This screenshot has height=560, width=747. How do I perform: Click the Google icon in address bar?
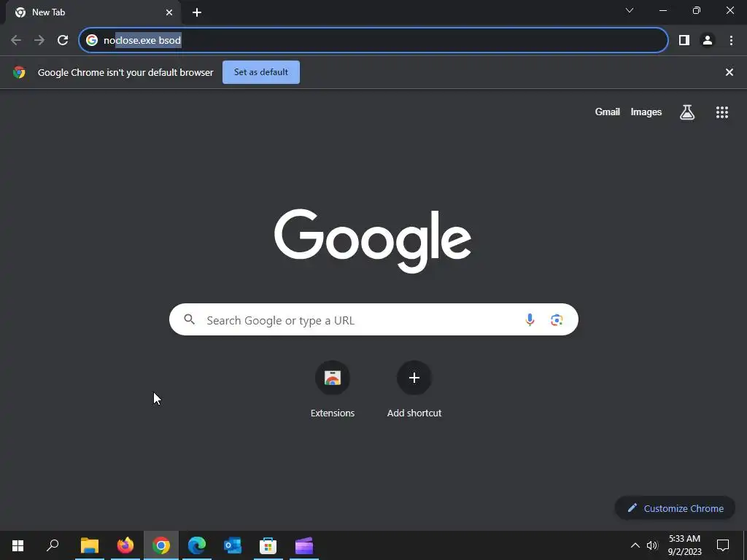click(x=92, y=41)
